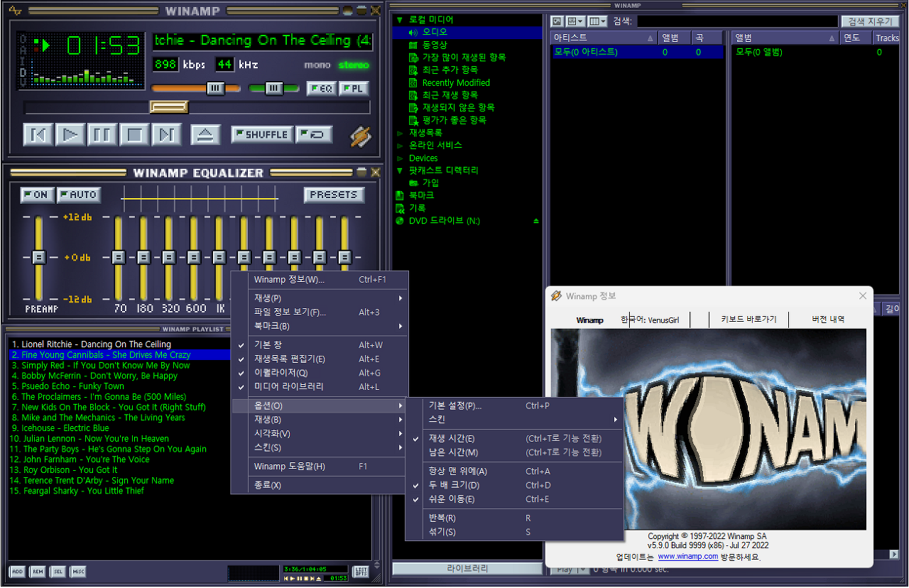
Task: Toggle the equalizer AUTO button
Action: (78, 195)
